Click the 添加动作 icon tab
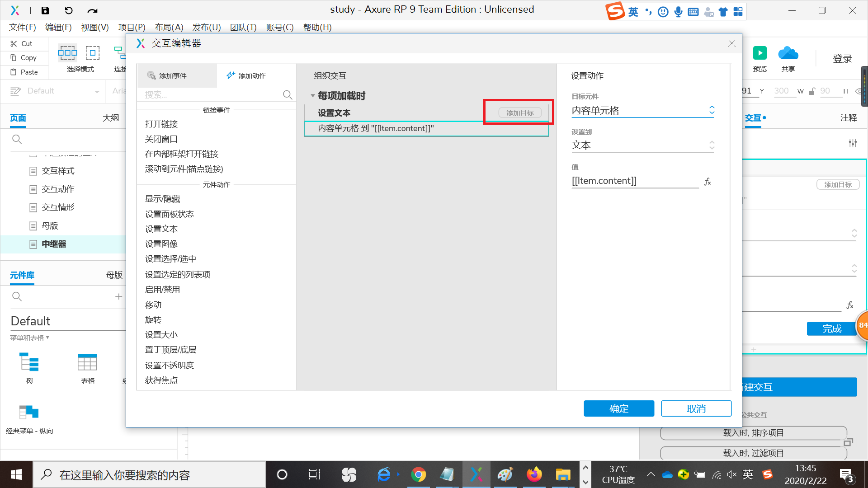 pyautogui.click(x=245, y=75)
